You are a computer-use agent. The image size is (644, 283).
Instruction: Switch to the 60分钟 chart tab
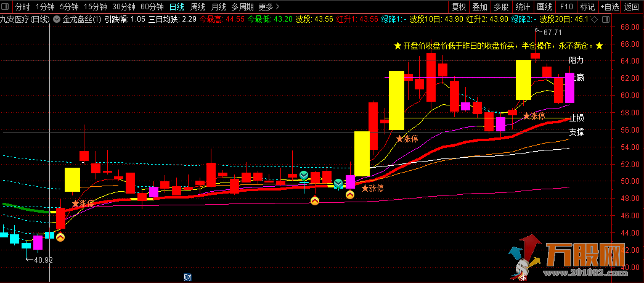point(152,7)
